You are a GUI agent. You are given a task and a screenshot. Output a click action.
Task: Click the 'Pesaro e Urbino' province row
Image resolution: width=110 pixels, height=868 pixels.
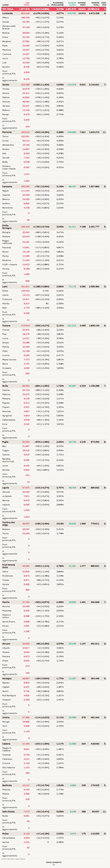pos(54,616)
